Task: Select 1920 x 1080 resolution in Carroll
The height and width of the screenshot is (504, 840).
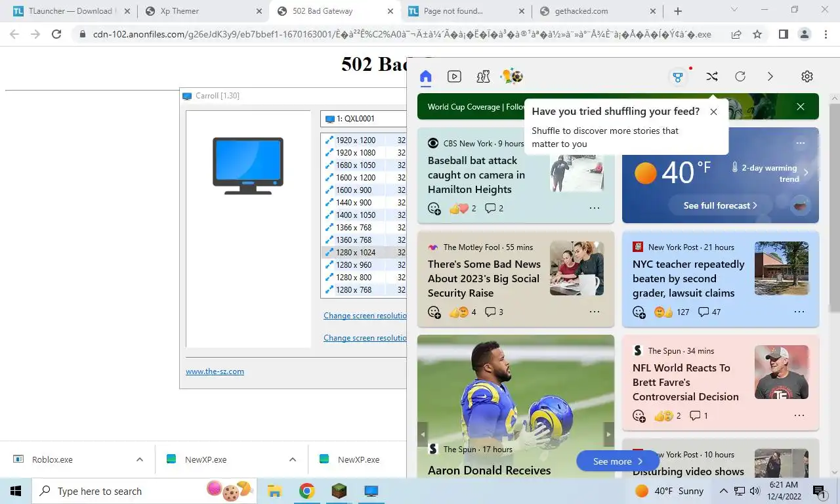Action: [365, 153]
